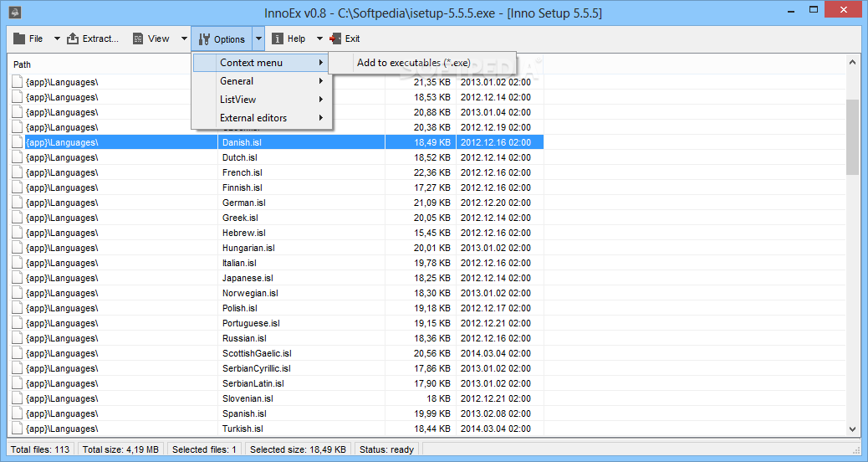Click the View list icon

pos(138,38)
